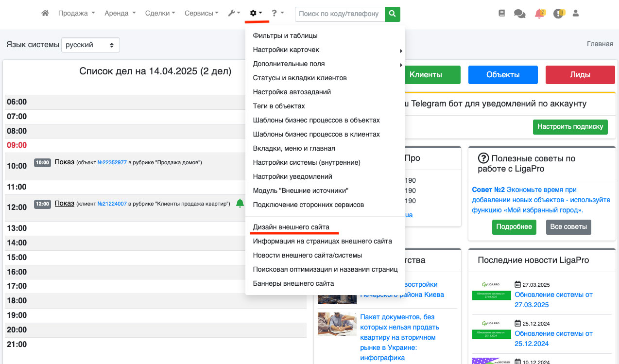Screen dimensions: 619x364
Task: Open the gear settings menu
Action: point(256,14)
